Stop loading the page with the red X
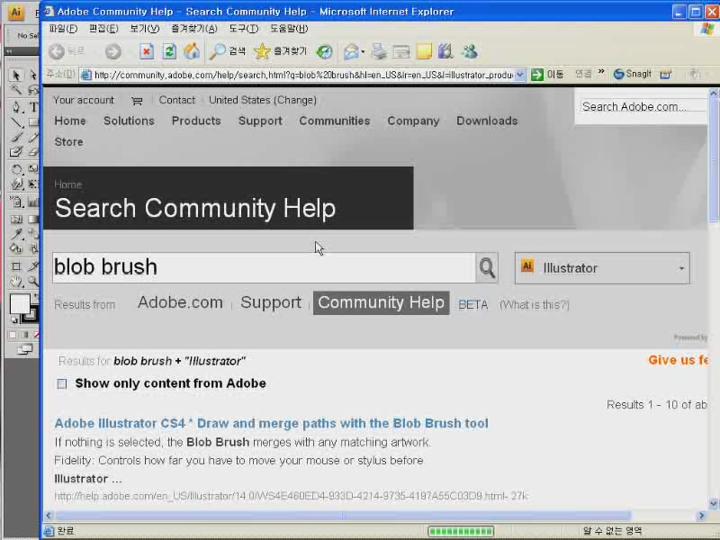This screenshot has width=720, height=540. pos(146,51)
